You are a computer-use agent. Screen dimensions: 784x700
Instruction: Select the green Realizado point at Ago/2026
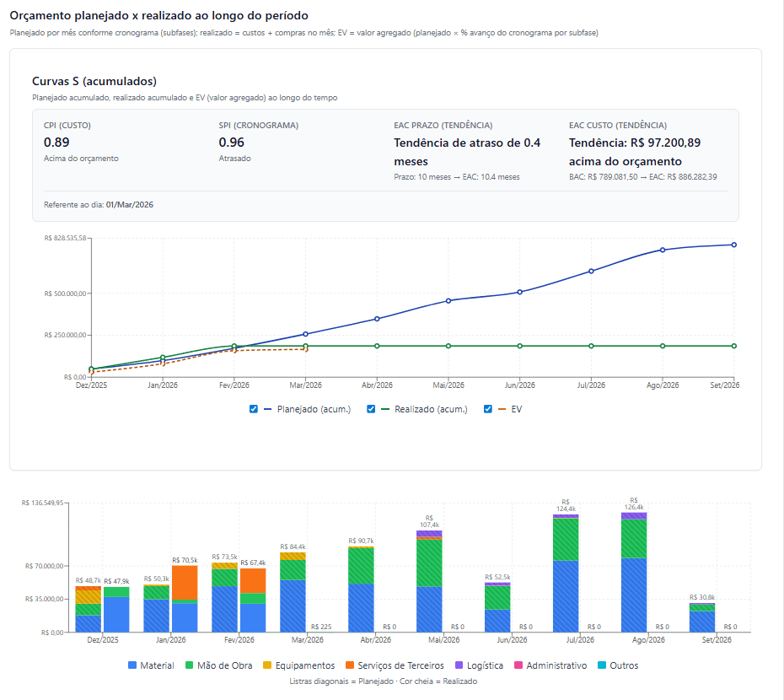[x=663, y=346]
